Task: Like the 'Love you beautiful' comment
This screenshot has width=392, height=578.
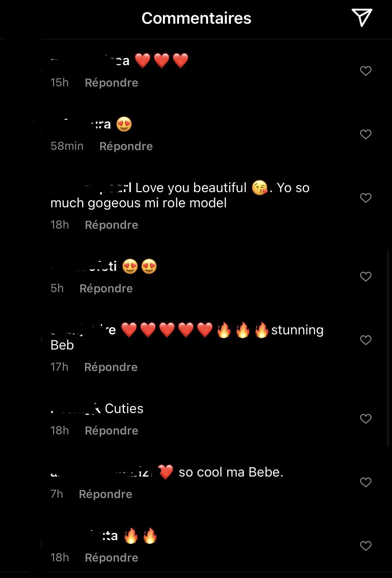Action: [x=365, y=198]
